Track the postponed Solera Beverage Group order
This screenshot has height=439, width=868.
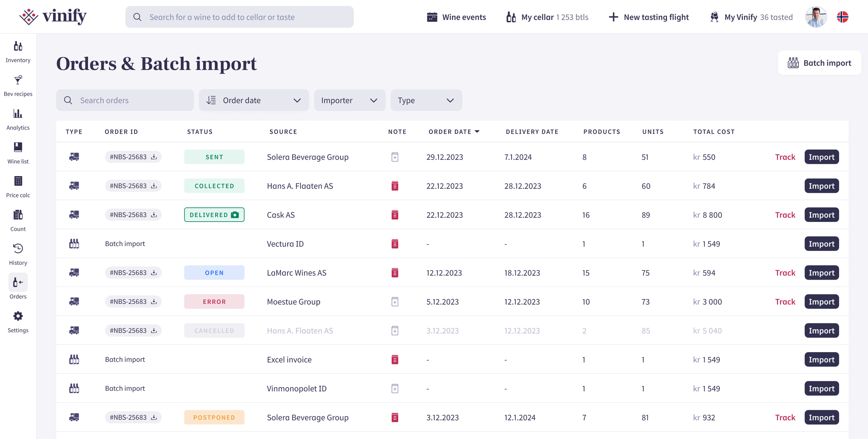point(785,417)
